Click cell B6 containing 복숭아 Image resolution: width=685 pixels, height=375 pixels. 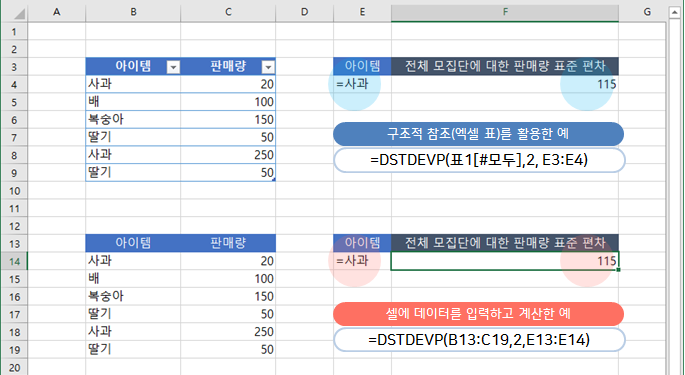pyautogui.click(x=133, y=120)
